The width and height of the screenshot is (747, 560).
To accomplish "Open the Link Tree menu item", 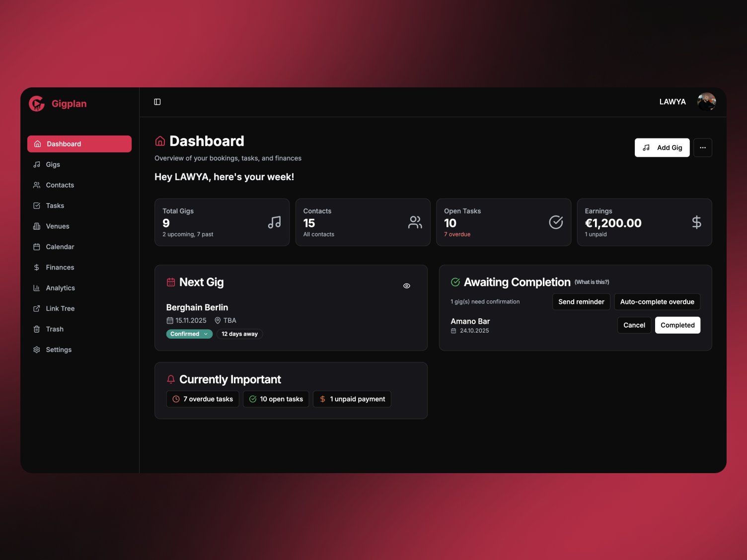I will 60,308.
